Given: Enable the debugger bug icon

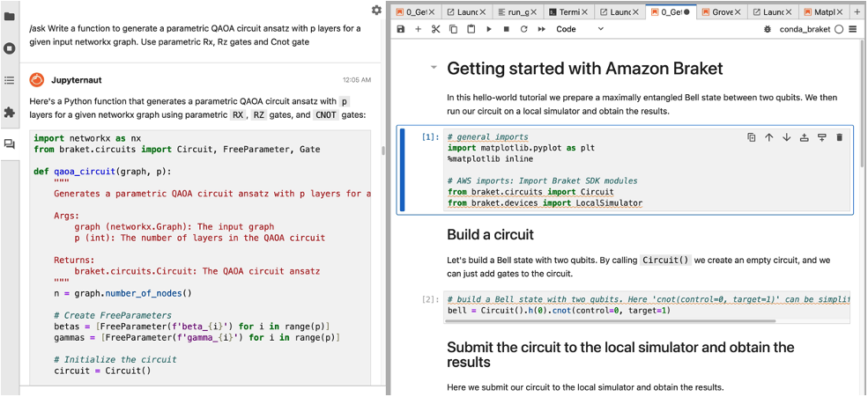Looking at the screenshot, I should [x=768, y=29].
